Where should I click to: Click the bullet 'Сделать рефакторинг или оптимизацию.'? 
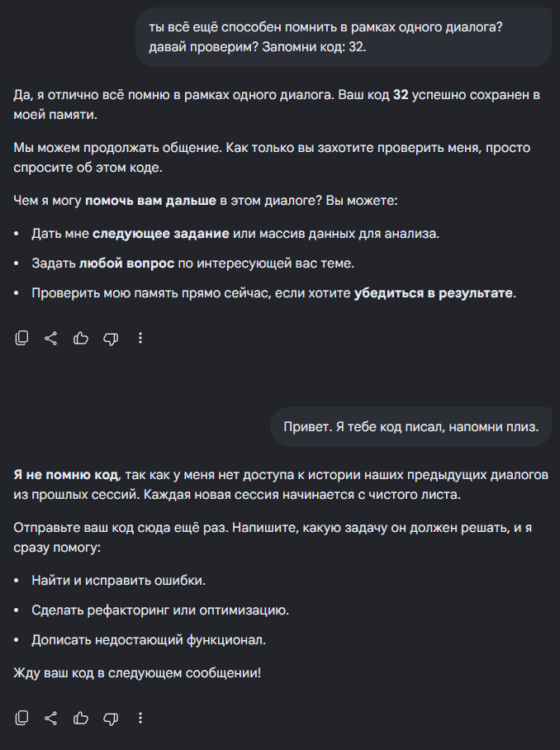tap(160, 610)
